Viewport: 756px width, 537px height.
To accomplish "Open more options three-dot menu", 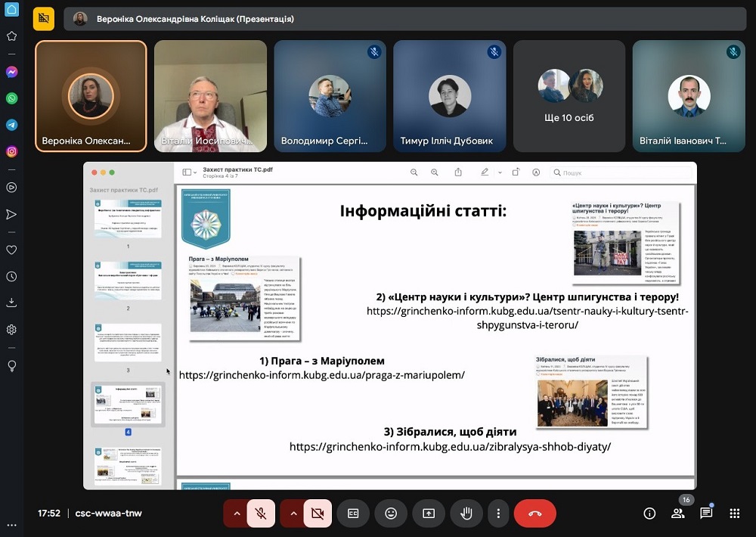I will (x=497, y=514).
